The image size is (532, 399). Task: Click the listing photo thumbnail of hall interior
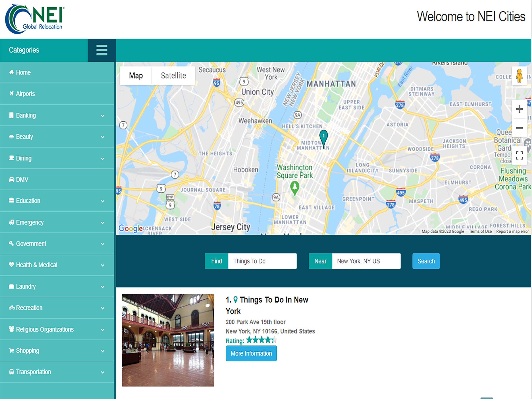pos(168,340)
